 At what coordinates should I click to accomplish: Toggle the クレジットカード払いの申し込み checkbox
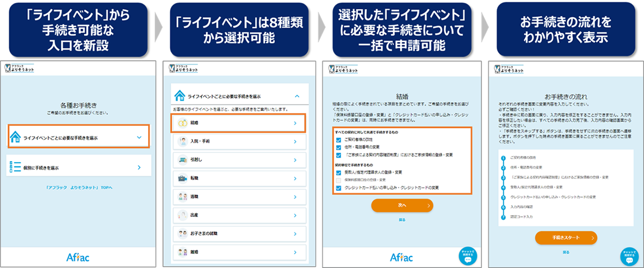click(x=339, y=187)
